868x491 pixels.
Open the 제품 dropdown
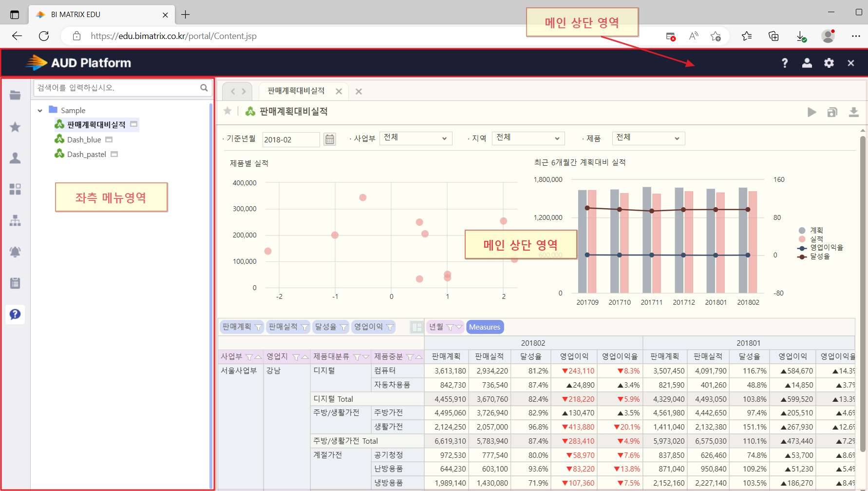coord(648,138)
